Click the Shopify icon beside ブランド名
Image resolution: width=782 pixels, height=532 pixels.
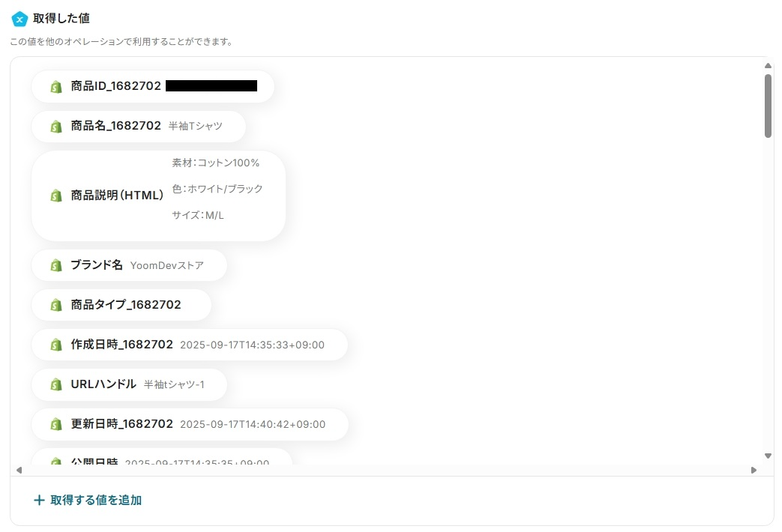pos(55,265)
